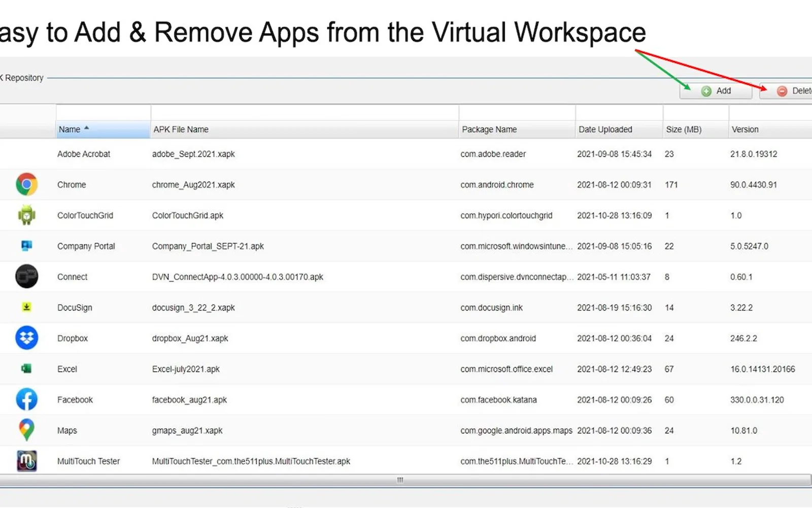Image resolution: width=812 pixels, height=508 pixels.
Task: Click gmaps_aug21.xapk file name
Action: pos(187,431)
